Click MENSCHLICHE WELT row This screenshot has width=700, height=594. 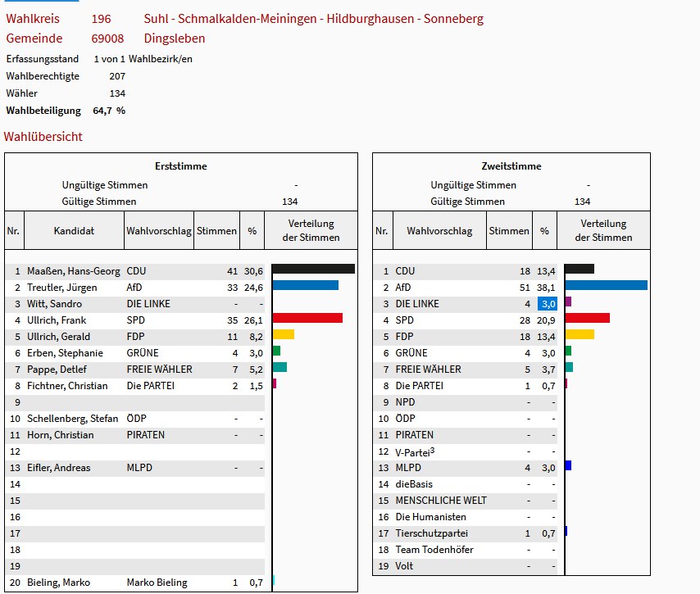[x=465, y=501]
